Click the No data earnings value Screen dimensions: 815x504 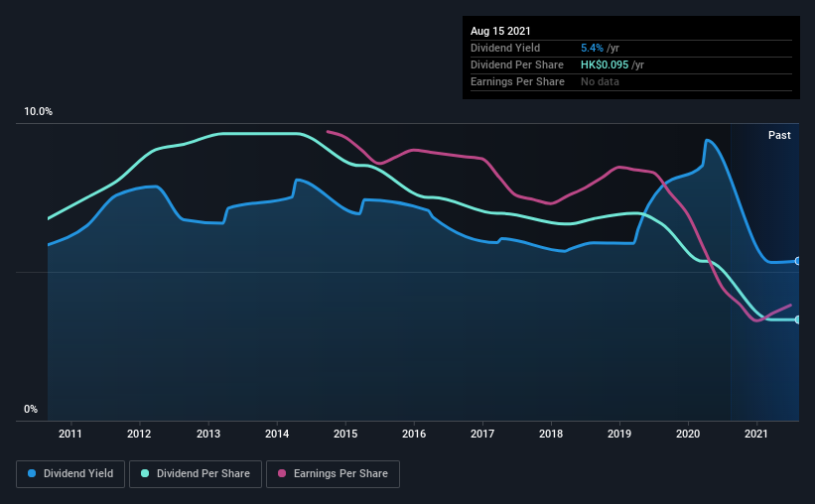(x=600, y=81)
